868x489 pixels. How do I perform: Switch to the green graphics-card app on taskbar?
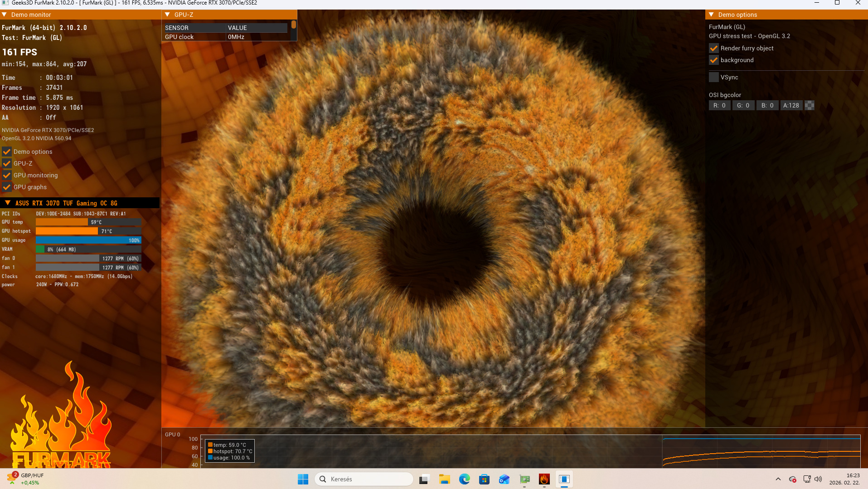pos(524,479)
